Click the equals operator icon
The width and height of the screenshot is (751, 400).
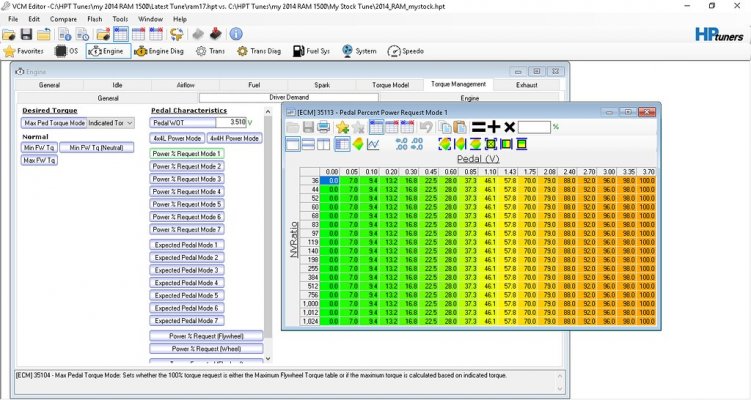478,127
